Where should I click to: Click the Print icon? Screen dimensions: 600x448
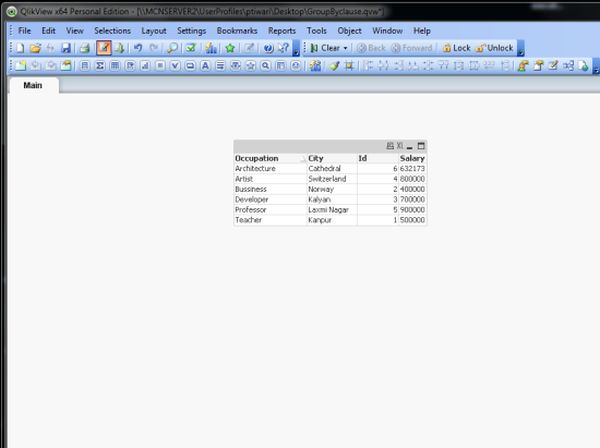(85, 48)
